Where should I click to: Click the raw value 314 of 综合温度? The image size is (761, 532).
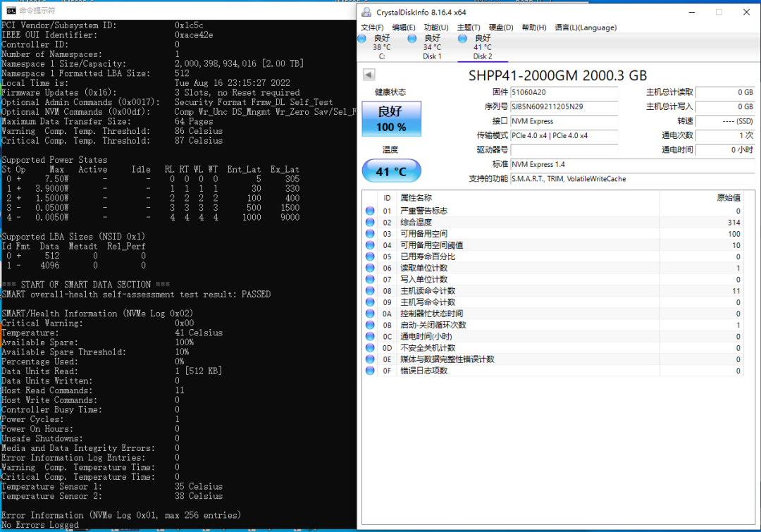click(x=734, y=223)
